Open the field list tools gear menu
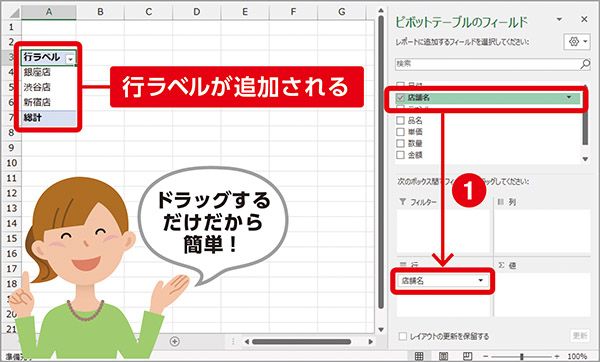Image resolution: width=600 pixels, height=362 pixels. click(577, 42)
